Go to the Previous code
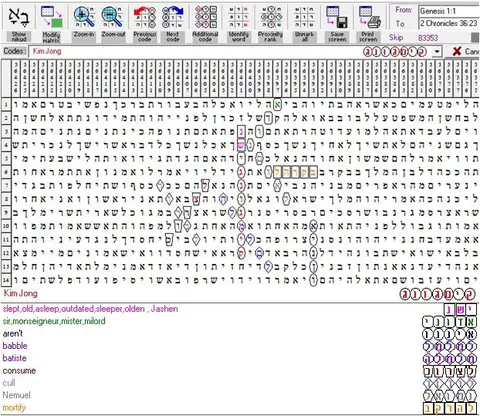 pyautogui.click(x=144, y=17)
